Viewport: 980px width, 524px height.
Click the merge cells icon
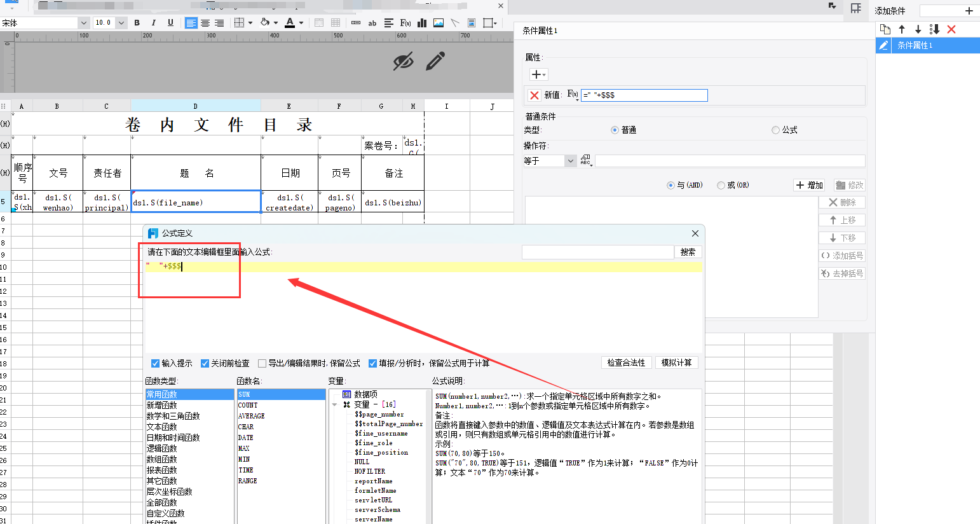click(319, 23)
